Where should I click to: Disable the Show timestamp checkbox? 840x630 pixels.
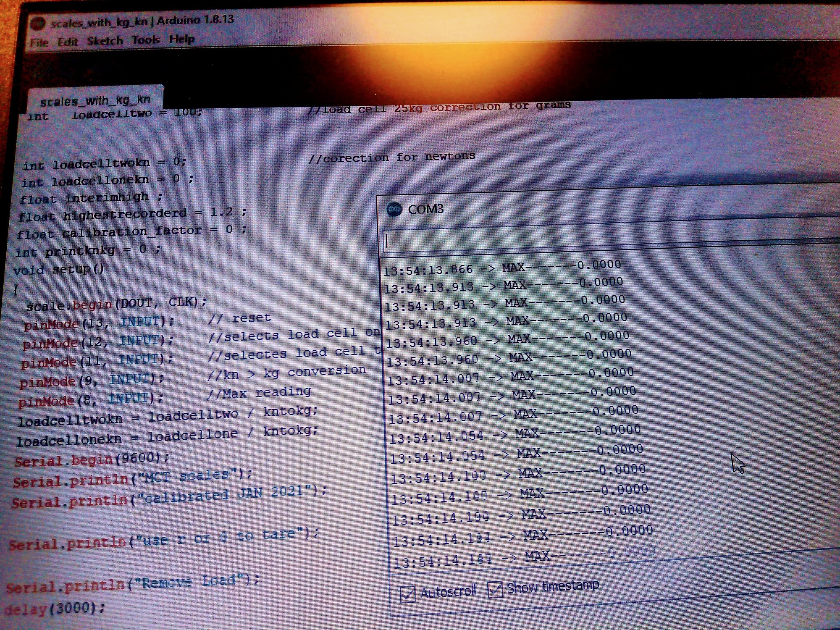tap(495, 590)
